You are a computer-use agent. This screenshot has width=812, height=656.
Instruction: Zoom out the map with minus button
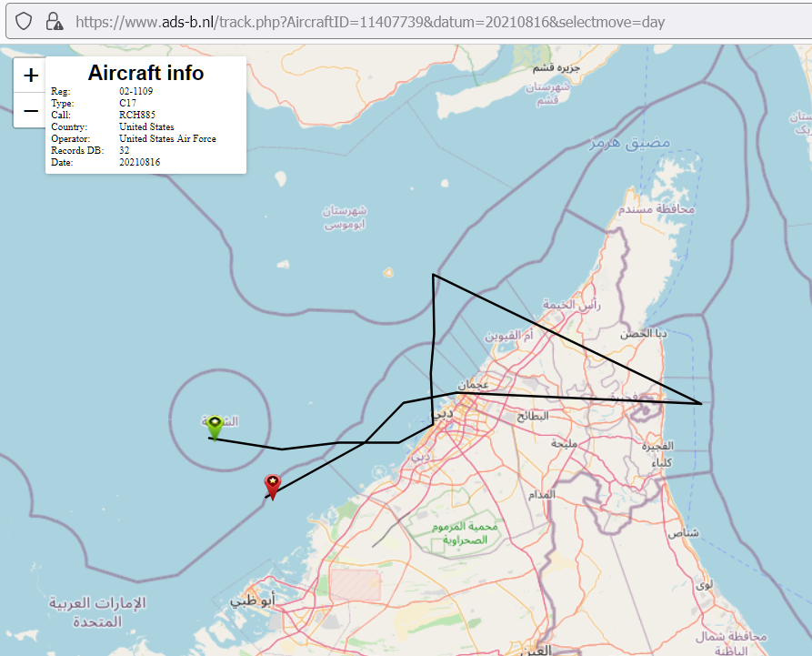(31, 110)
